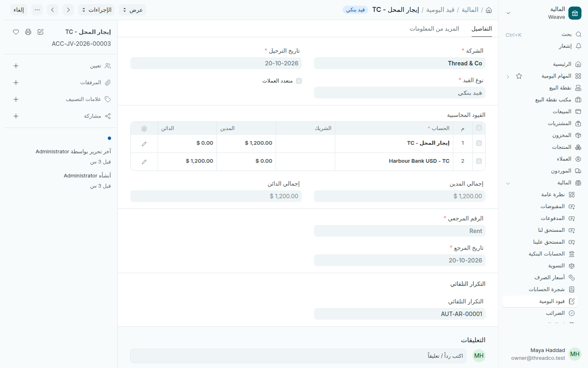Click the إلغاء cancel button
The width and height of the screenshot is (588, 368).
click(19, 10)
